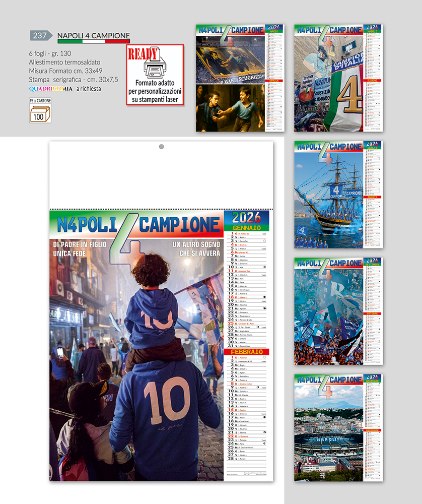Click the "6 fogli - gr. 130" line
Image resolution: width=422 pixels, height=504 pixels.
50,53
